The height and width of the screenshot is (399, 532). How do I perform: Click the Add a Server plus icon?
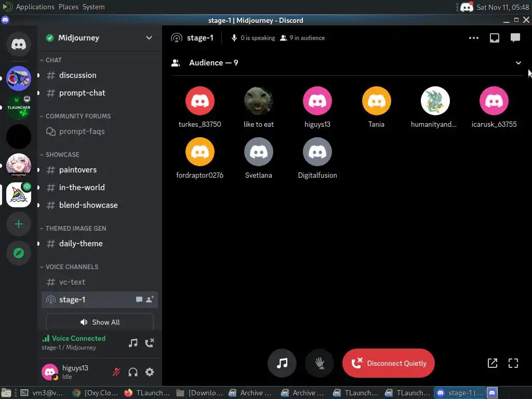click(19, 224)
